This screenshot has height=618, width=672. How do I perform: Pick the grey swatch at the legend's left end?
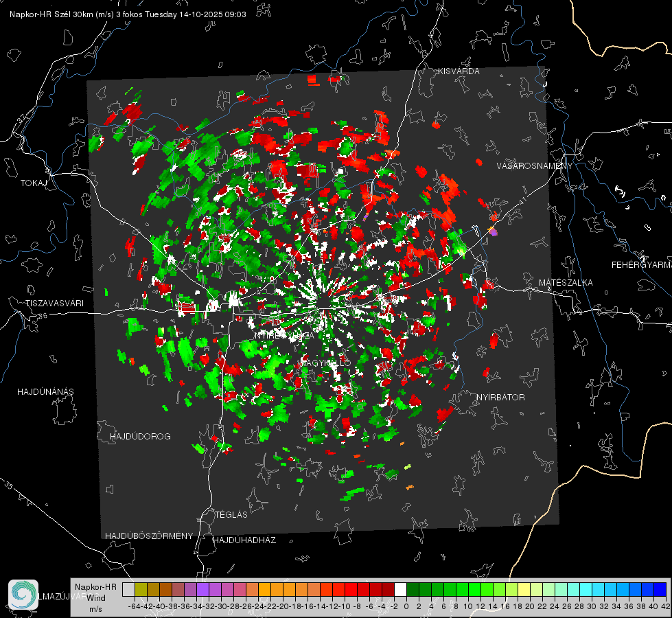coord(128,589)
